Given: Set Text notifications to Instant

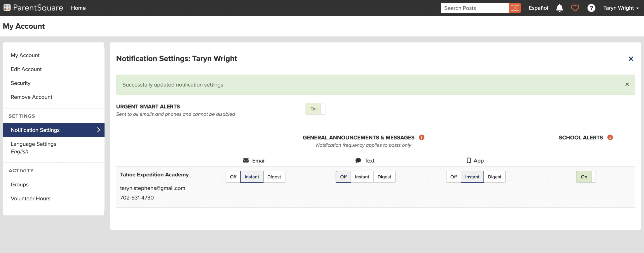Looking at the screenshot, I should click(362, 177).
